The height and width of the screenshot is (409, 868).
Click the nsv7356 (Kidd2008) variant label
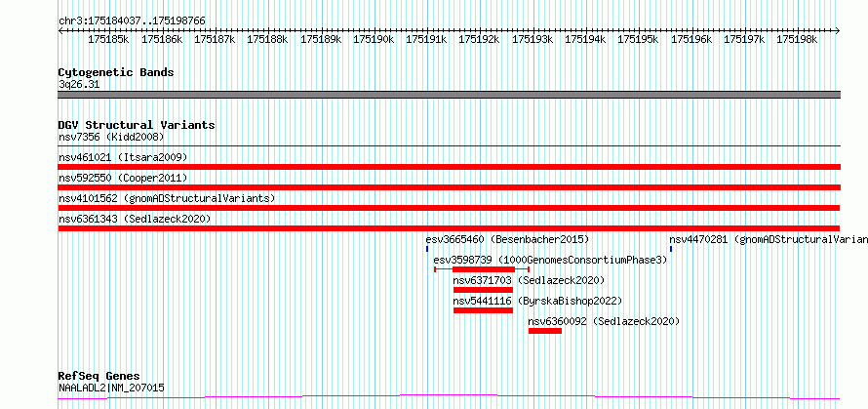click(111, 137)
